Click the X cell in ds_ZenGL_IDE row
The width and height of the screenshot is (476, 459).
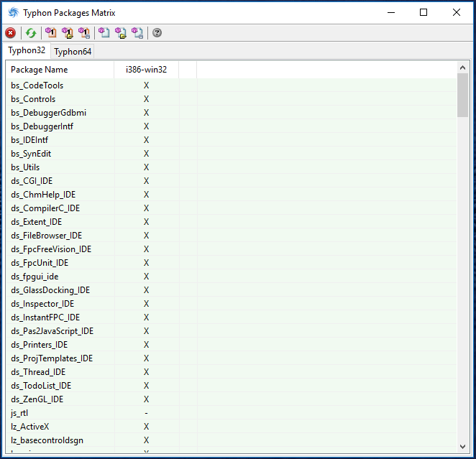click(x=146, y=399)
